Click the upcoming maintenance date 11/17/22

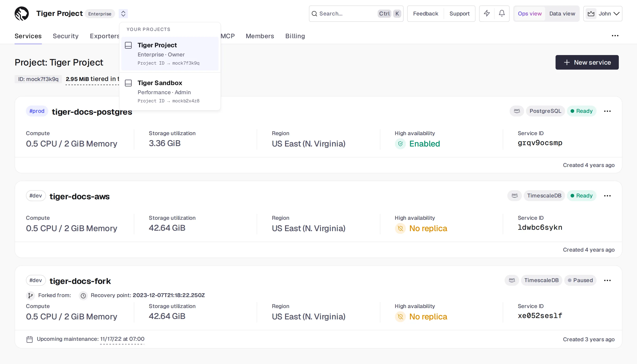pyautogui.click(x=122, y=339)
